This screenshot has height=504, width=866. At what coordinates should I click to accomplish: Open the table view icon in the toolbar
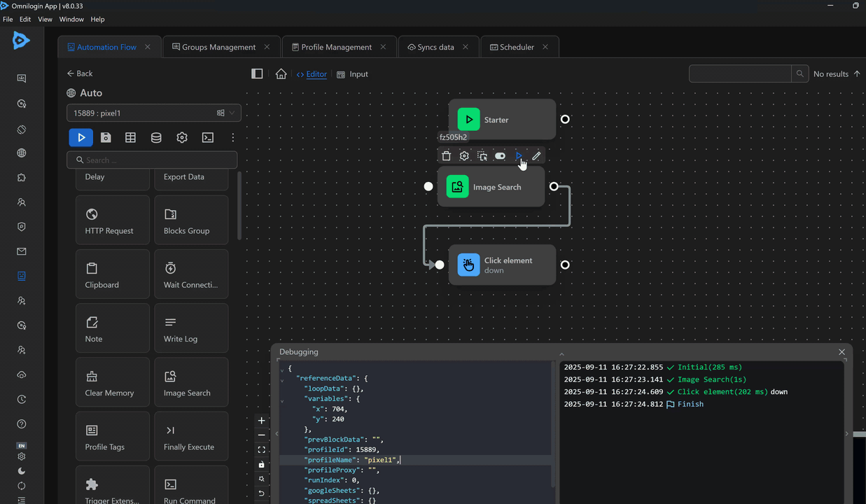[131, 138]
